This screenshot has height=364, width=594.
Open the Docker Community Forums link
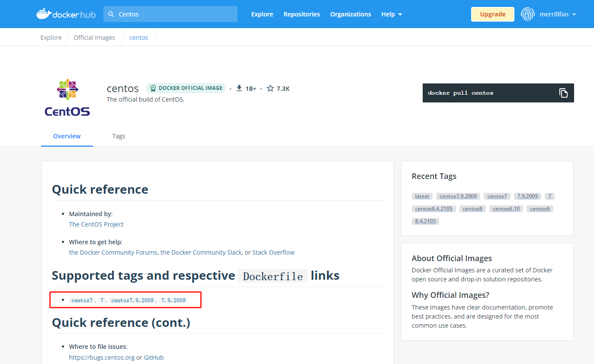pos(113,252)
